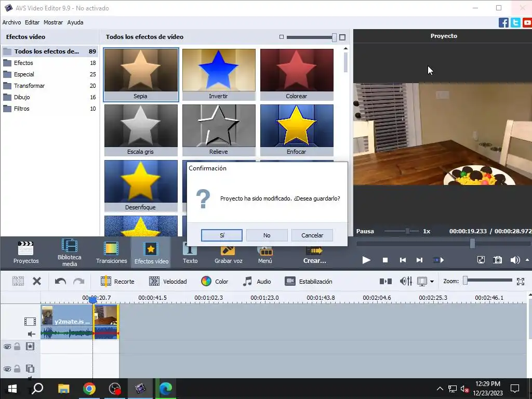Screen dimensions: 532x399
Task: Open Twitter link icon
Action: (x=515, y=23)
